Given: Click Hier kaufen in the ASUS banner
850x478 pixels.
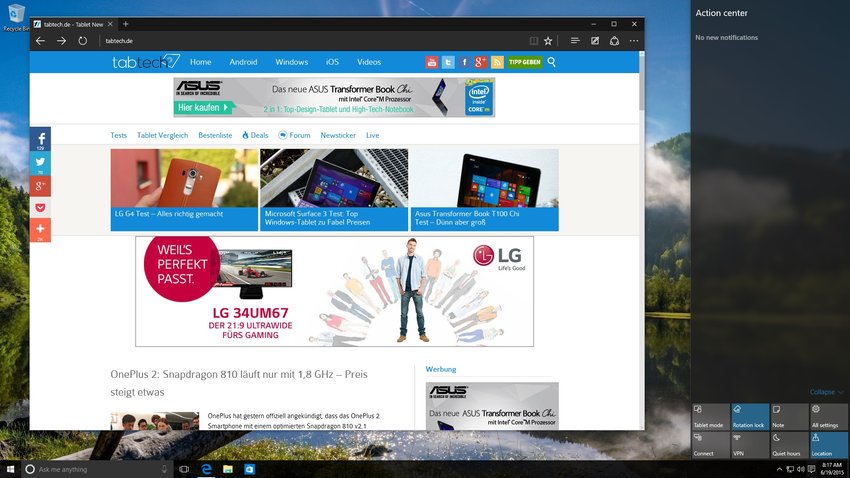Looking at the screenshot, I should tap(203, 107).
